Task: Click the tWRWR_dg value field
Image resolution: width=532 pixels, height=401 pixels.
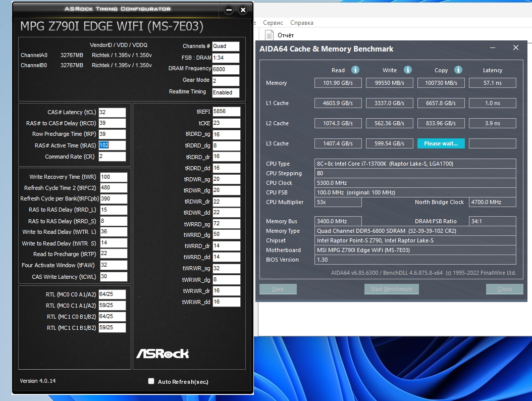Action: pos(227,280)
